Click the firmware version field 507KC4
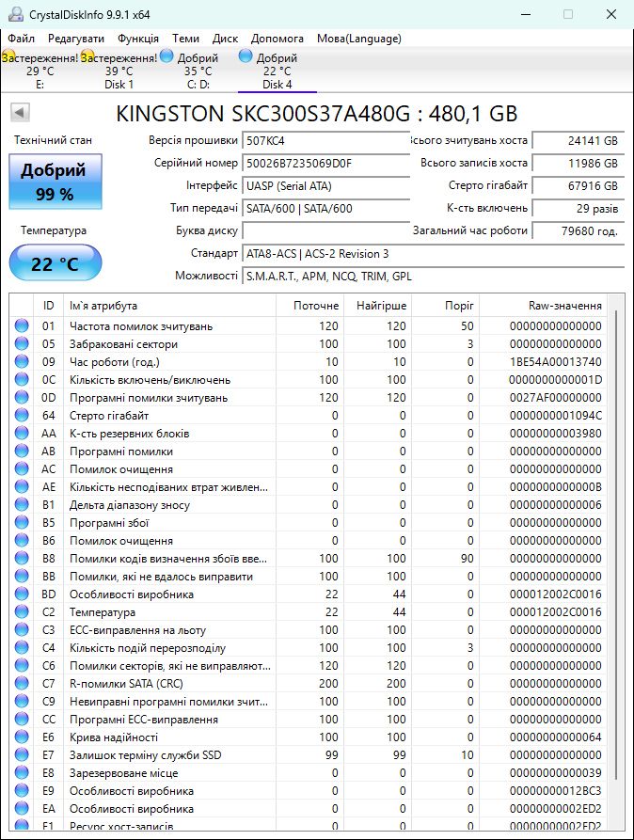The width and height of the screenshot is (634, 840). tap(325, 141)
